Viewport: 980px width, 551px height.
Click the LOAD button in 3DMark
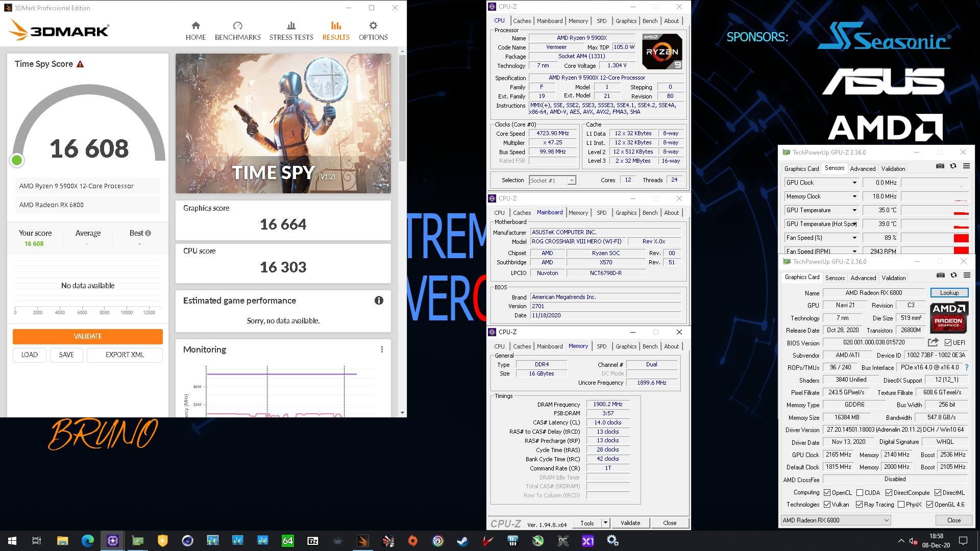(30, 355)
